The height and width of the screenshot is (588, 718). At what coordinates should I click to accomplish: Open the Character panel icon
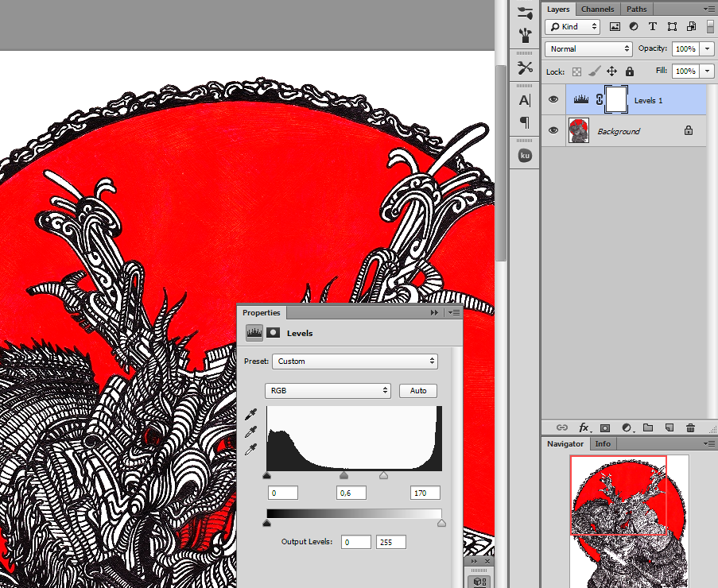tap(525, 100)
